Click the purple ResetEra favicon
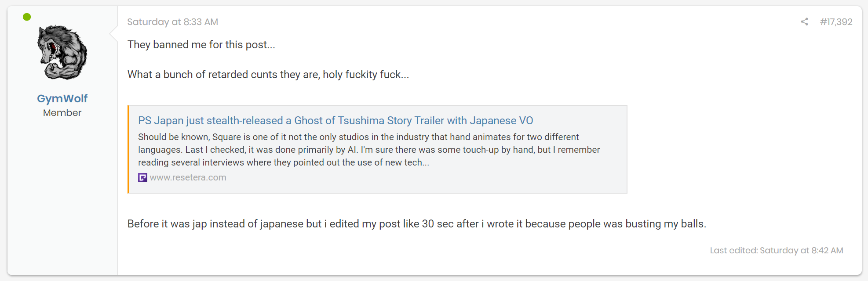Viewport: 868px width, 281px height. click(x=142, y=177)
